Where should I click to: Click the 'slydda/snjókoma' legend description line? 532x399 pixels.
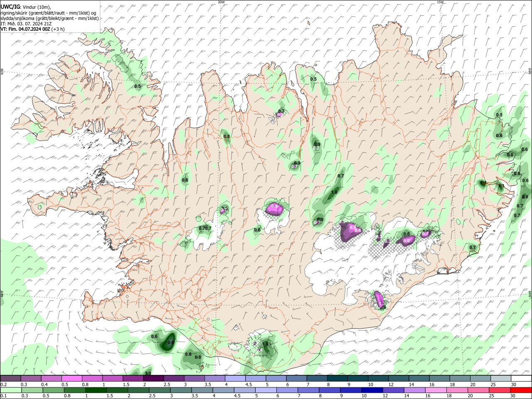pyautogui.click(x=49, y=18)
